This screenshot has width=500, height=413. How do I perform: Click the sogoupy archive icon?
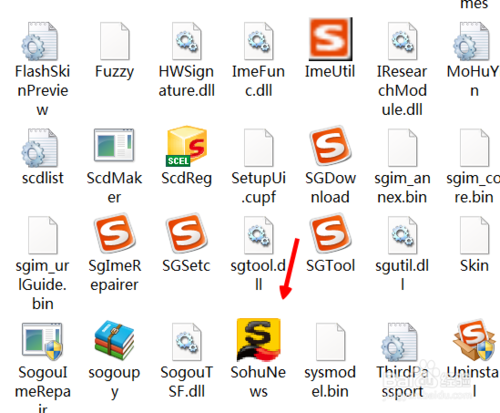tap(114, 341)
